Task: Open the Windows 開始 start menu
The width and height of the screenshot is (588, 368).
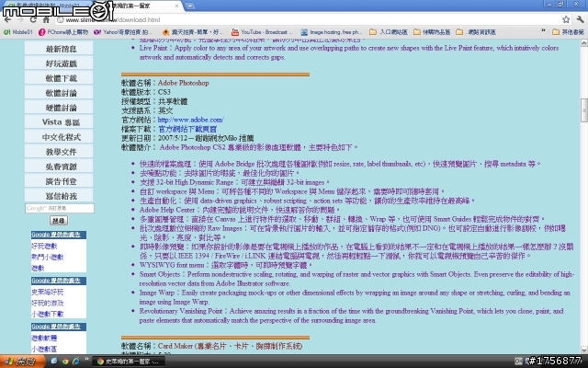Action: click(x=22, y=362)
